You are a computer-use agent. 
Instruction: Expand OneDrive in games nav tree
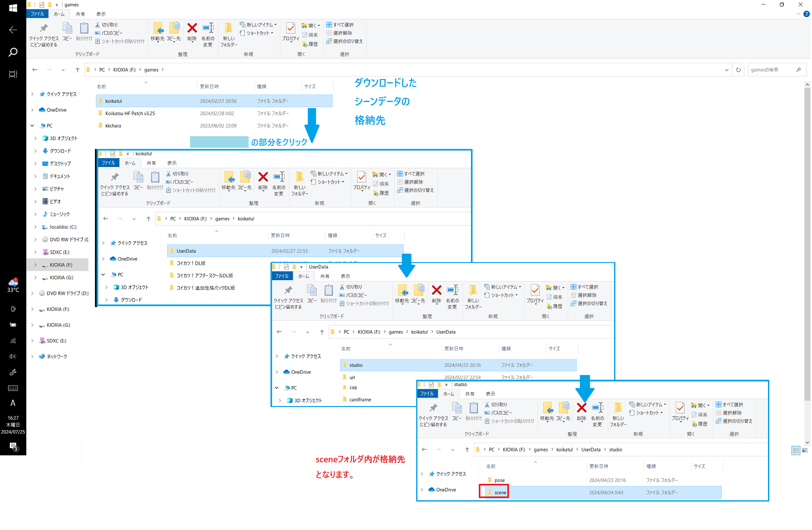tap(32, 110)
